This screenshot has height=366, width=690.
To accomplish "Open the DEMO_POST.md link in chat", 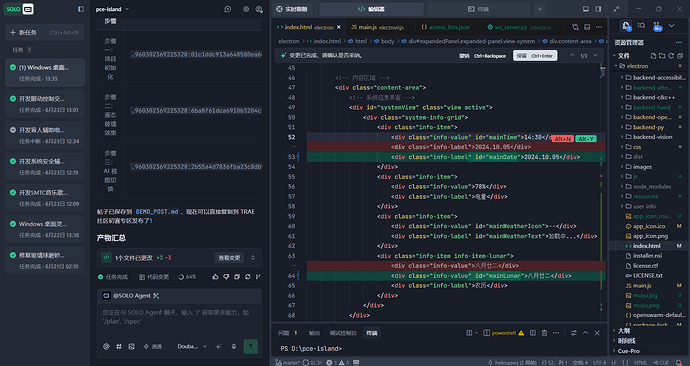I will click(157, 212).
